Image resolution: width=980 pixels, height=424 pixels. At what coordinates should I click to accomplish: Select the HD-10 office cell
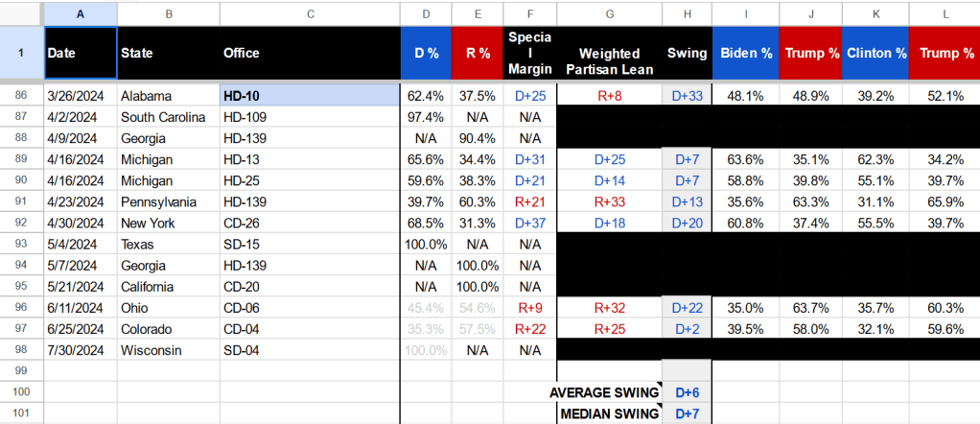coord(310,96)
